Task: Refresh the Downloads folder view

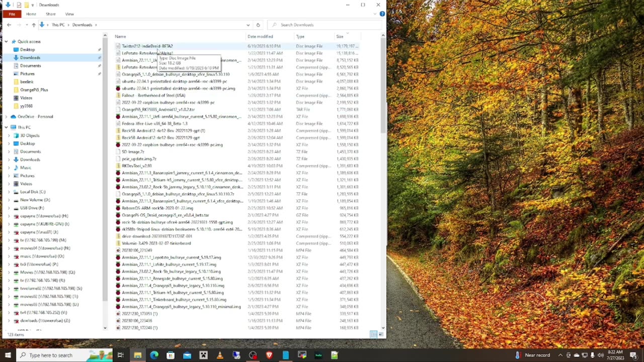Action: tap(258, 25)
